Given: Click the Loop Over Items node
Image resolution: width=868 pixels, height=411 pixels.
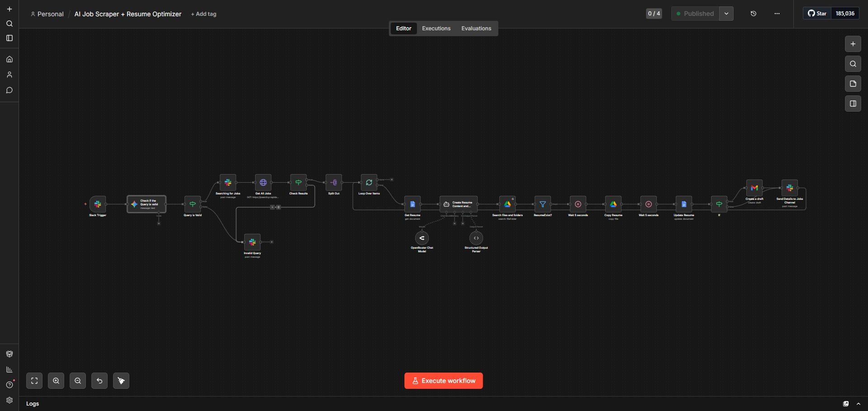Looking at the screenshot, I should pyautogui.click(x=369, y=183).
